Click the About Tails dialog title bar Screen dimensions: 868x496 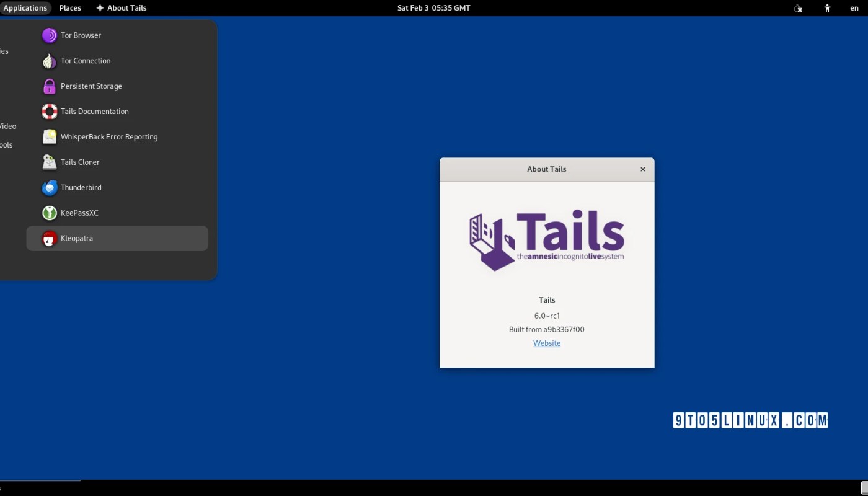tap(547, 169)
